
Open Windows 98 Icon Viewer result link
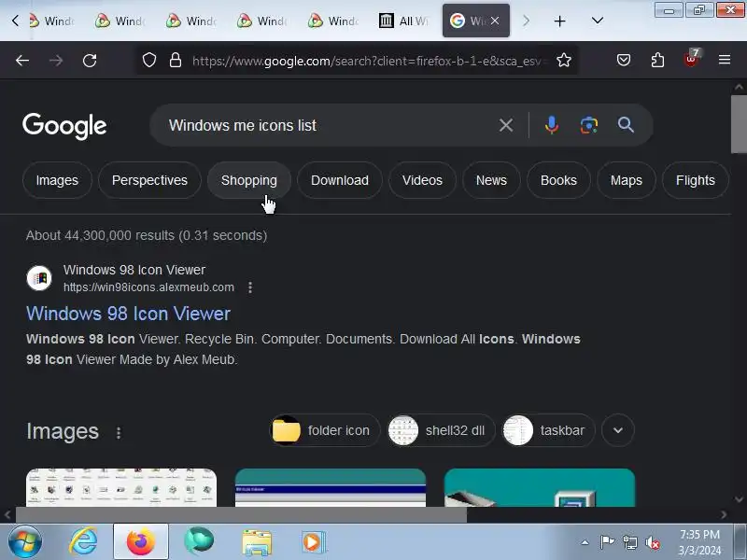click(128, 314)
